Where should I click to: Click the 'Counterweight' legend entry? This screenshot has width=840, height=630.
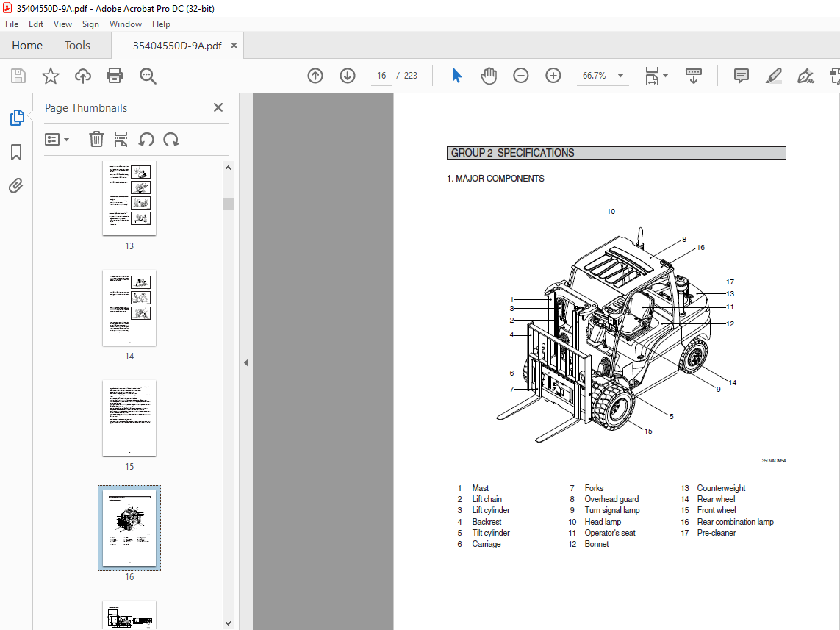click(x=721, y=488)
